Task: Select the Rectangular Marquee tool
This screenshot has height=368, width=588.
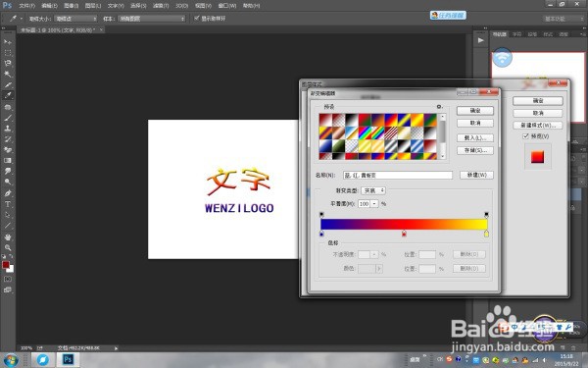Action: (x=8, y=53)
